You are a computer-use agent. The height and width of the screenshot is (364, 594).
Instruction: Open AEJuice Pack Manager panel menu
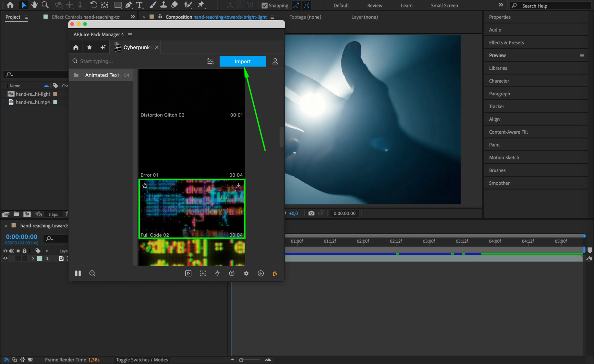(130, 35)
